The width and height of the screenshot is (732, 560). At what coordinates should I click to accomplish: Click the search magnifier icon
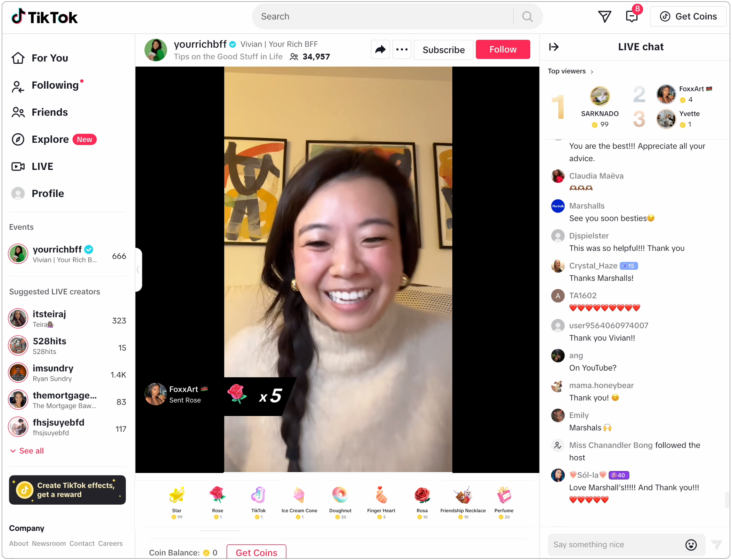[527, 16]
